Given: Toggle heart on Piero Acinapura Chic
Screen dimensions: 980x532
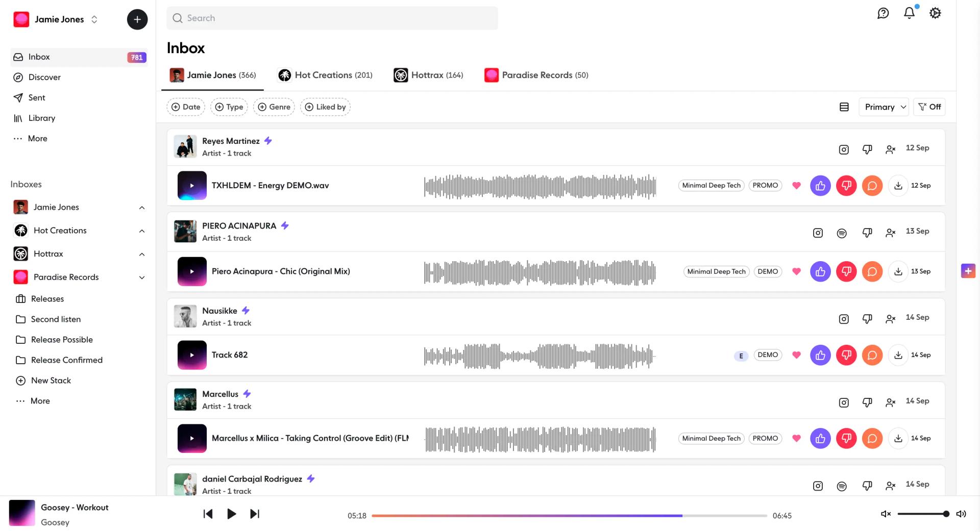Looking at the screenshot, I should click(796, 271).
